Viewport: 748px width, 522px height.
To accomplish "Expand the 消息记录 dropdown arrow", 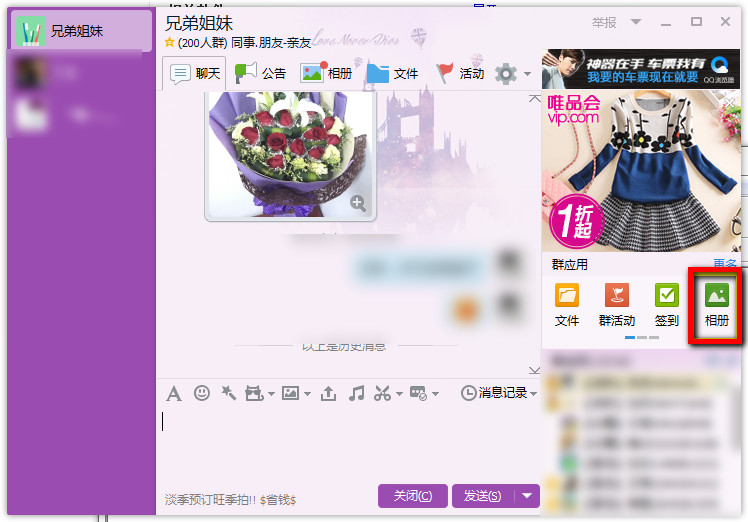I will [533, 394].
